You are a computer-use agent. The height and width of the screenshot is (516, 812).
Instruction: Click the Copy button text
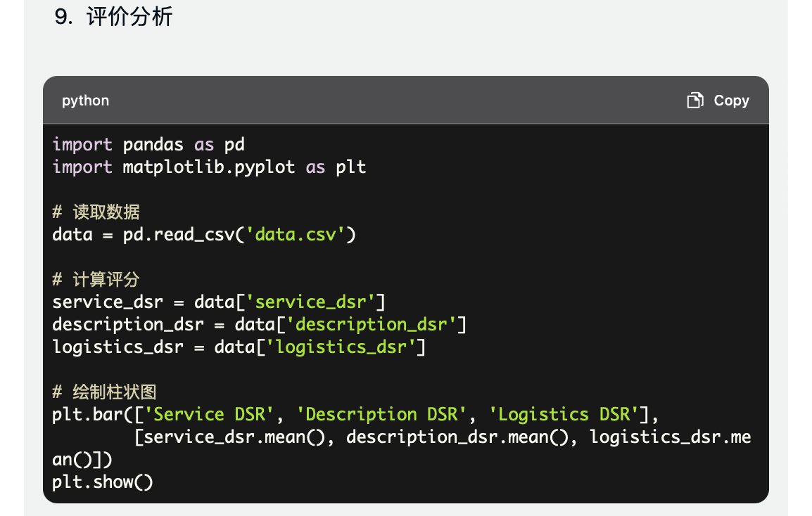coord(731,101)
